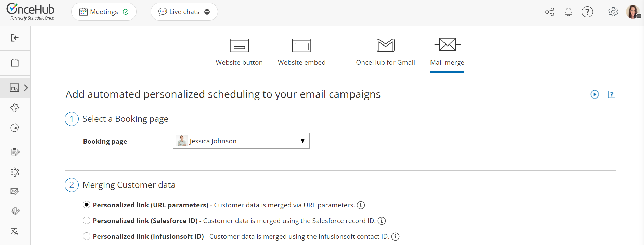Select Personalized link (Infusionsoft ID) option
644x245 pixels.
[x=87, y=236]
